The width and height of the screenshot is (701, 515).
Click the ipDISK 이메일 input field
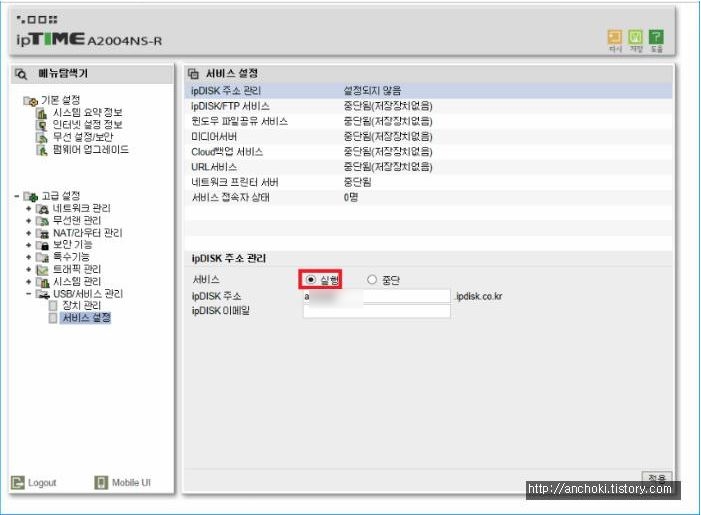[x=377, y=311]
